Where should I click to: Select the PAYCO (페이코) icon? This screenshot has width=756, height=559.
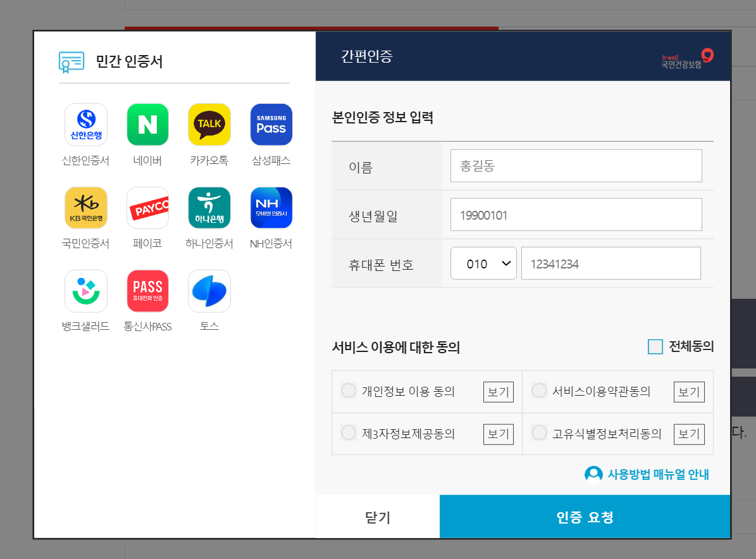click(x=147, y=208)
